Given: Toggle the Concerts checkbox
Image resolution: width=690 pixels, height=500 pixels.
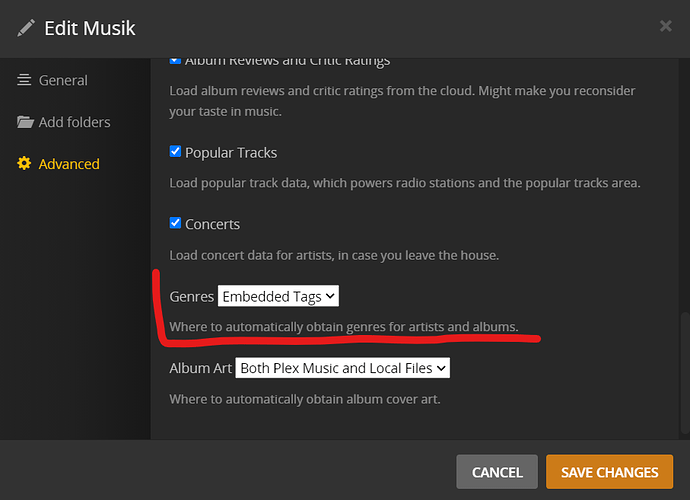Looking at the screenshot, I should [x=176, y=224].
